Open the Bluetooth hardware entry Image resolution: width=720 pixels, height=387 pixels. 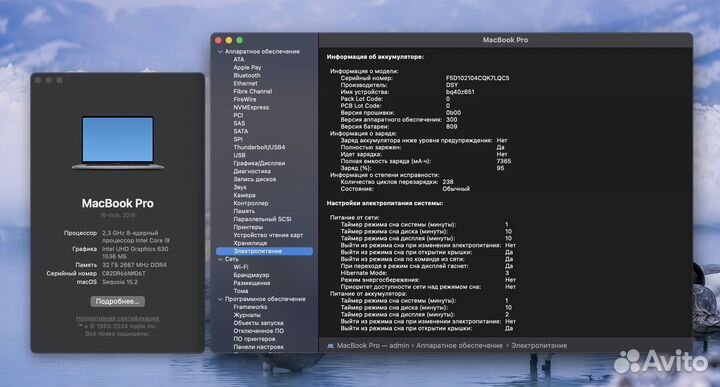tap(247, 76)
